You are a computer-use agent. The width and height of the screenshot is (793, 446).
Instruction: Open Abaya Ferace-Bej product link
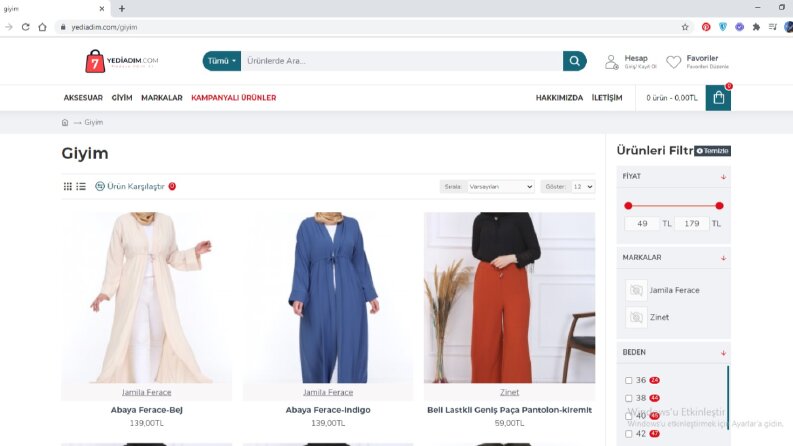(x=147, y=410)
